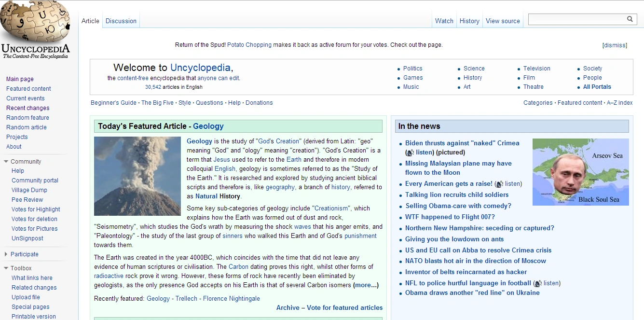Load a Random feature
The width and height of the screenshot is (644, 320).
click(27, 118)
